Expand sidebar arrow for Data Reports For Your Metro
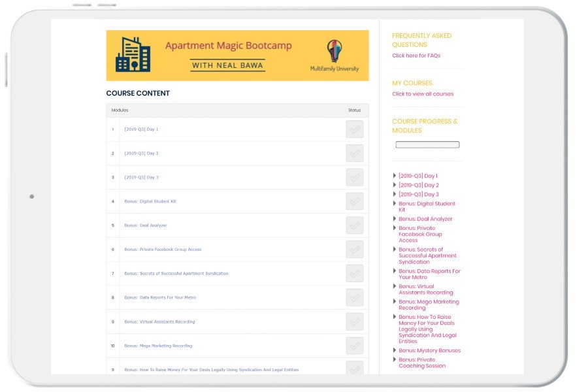 tap(394, 271)
